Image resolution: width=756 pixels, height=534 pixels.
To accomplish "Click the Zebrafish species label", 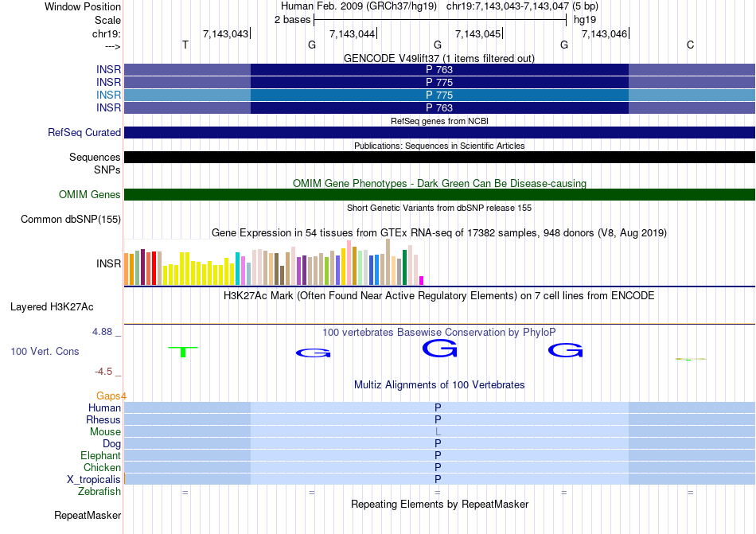I will [99, 492].
